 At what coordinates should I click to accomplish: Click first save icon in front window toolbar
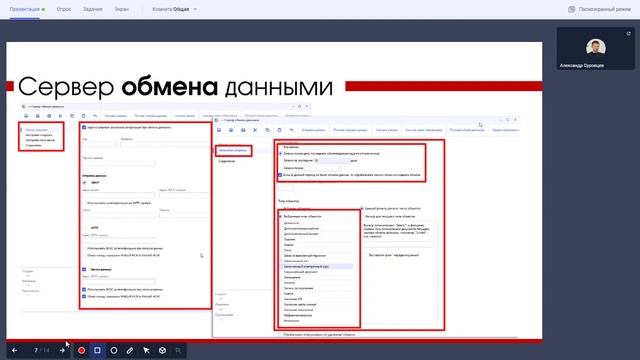click(219, 130)
